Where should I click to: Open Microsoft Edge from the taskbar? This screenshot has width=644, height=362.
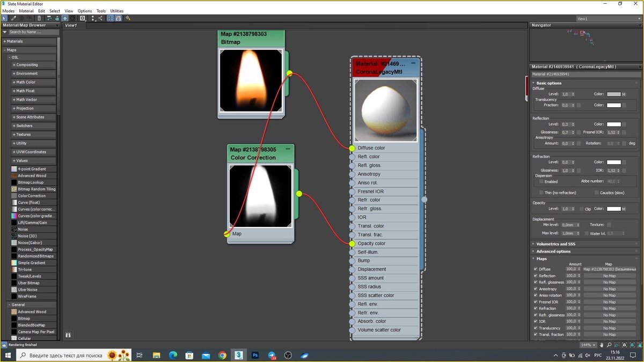pyautogui.click(x=173, y=355)
